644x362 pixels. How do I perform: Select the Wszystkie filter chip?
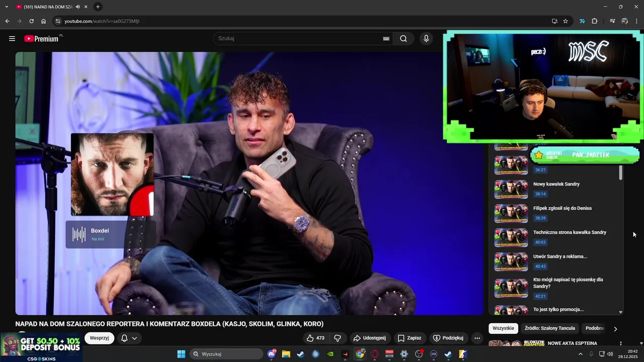click(503, 328)
